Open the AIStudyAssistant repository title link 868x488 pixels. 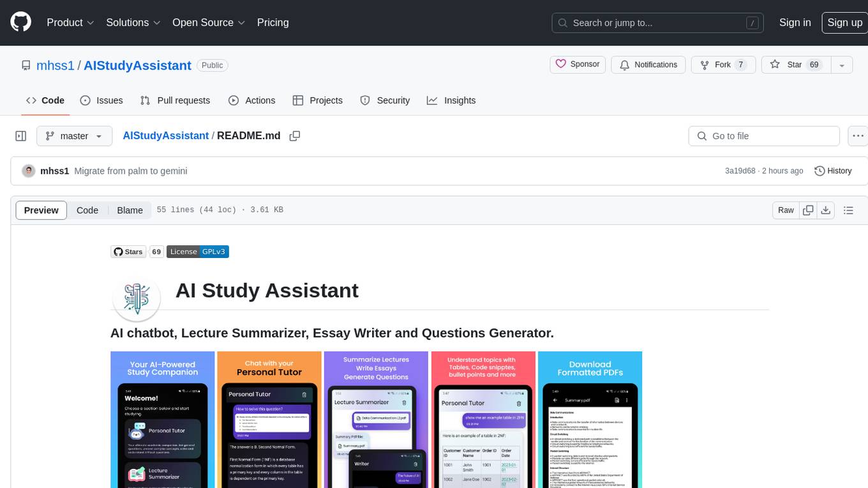tap(138, 65)
